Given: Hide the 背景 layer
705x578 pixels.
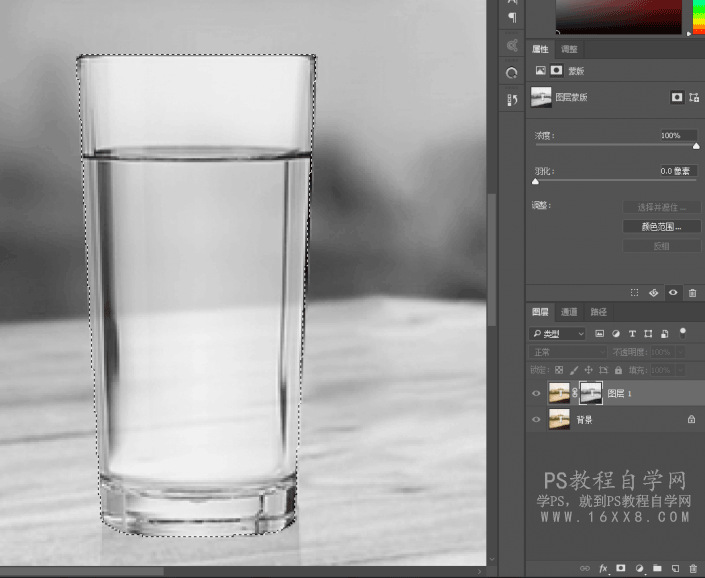Looking at the screenshot, I should [x=536, y=419].
